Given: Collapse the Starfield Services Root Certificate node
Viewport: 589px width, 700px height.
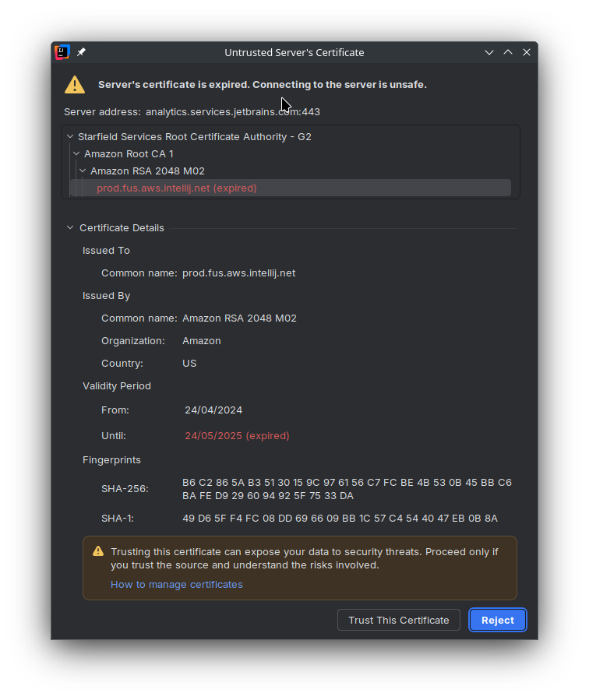Looking at the screenshot, I should 70,136.
